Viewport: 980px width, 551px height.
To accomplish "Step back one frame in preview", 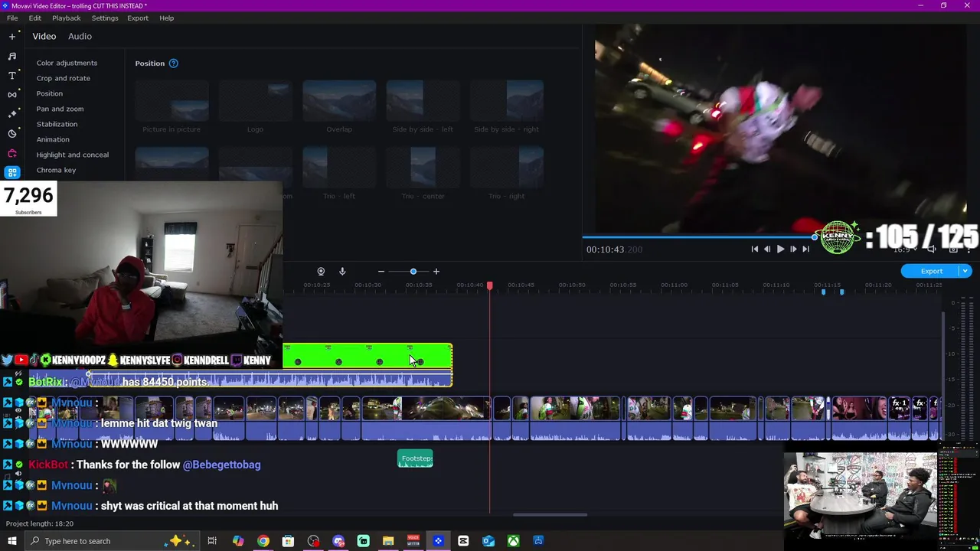I will [x=767, y=249].
